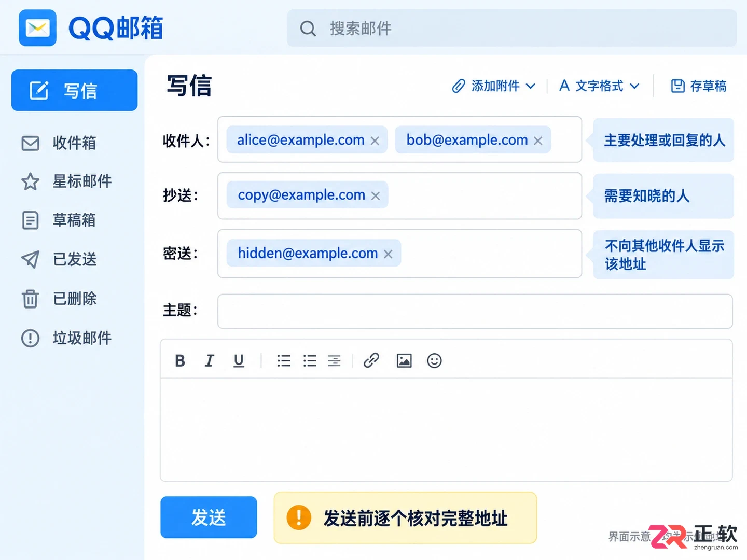Click the 主要处理或回复的人 hint

[663, 140]
